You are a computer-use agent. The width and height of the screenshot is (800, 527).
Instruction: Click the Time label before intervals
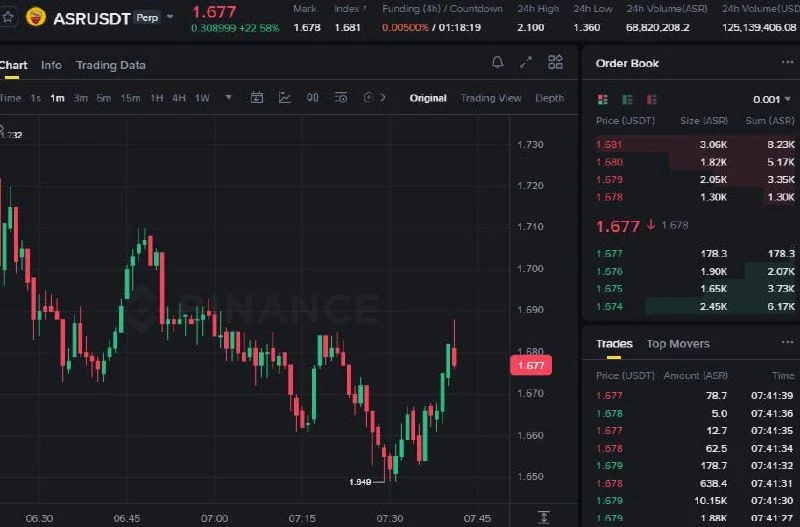click(x=10, y=98)
